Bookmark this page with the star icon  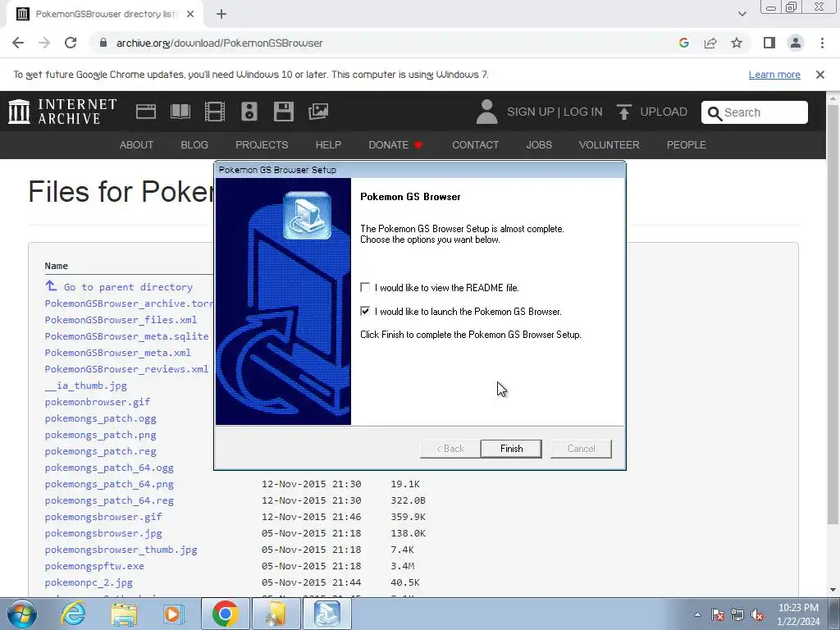737,43
